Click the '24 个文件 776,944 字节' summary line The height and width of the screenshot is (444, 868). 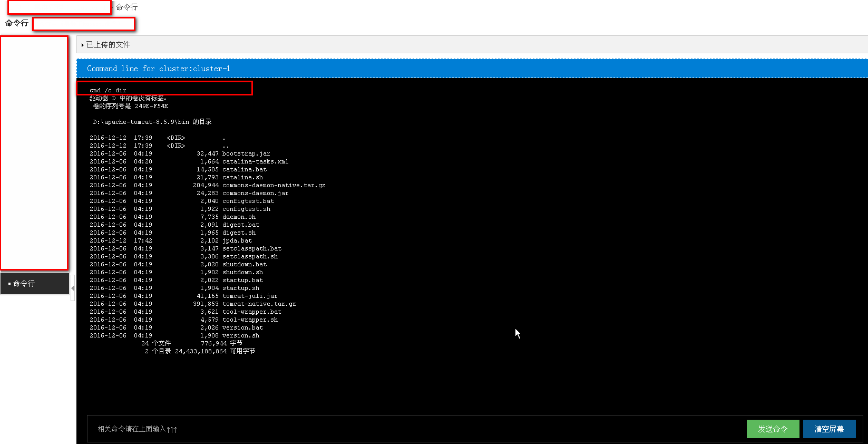click(192, 343)
